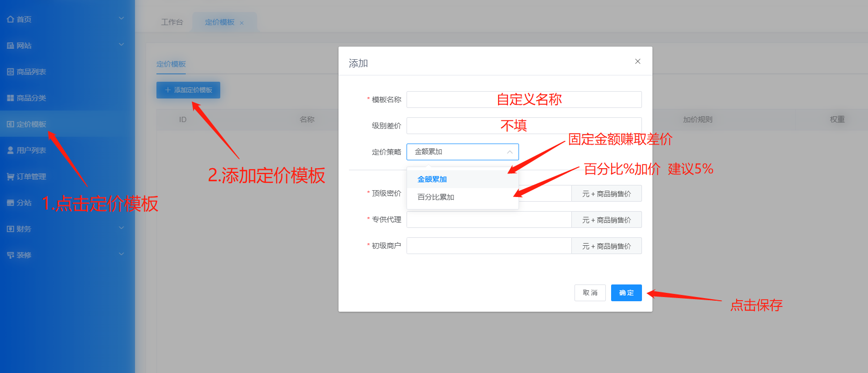Select 百分比累加 option in dropdown
This screenshot has height=373, width=868.
436,197
